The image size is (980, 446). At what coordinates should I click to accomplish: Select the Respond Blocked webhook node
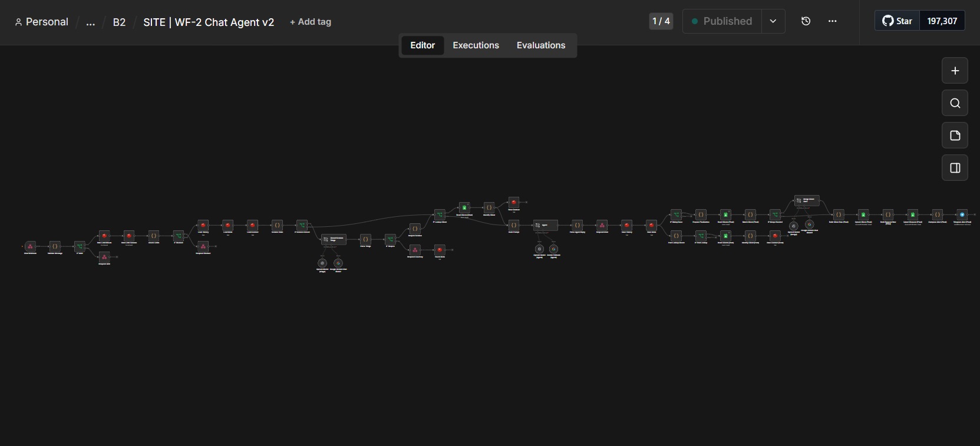pyautogui.click(x=203, y=246)
